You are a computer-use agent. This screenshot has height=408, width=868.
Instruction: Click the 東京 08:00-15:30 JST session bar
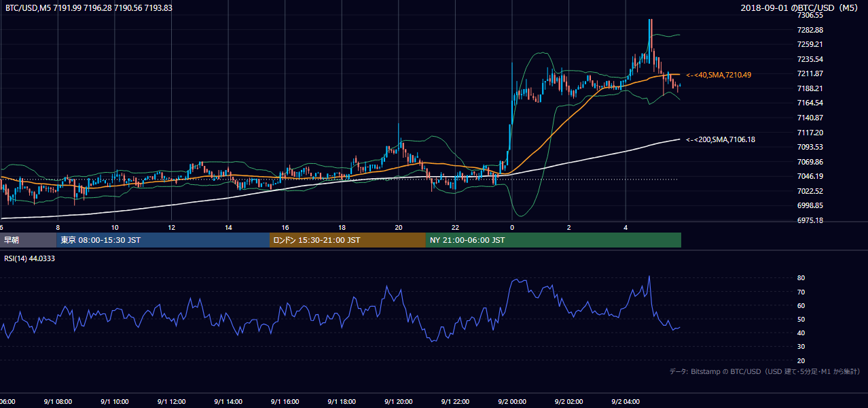click(x=163, y=240)
